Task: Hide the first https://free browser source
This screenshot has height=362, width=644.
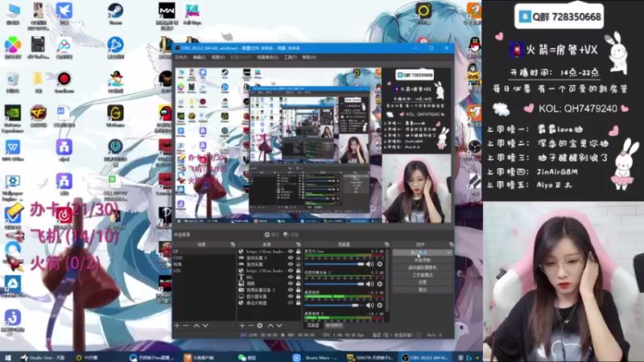Action: (x=291, y=251)
